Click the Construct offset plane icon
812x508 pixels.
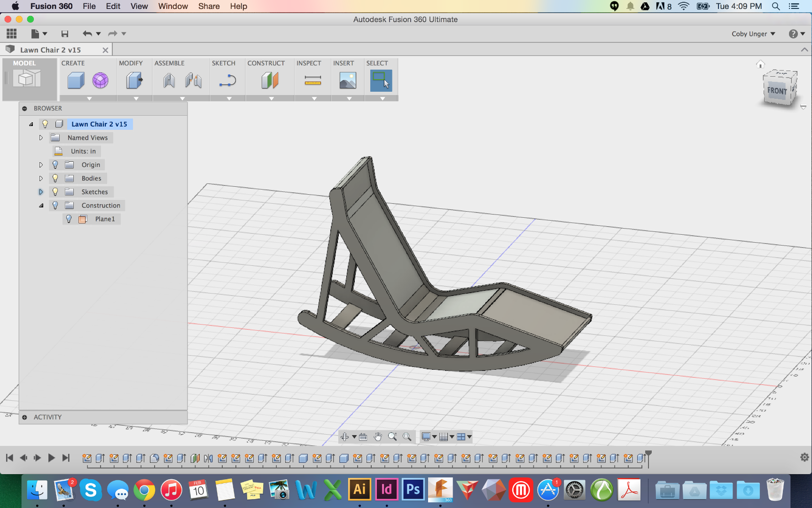pos(270,80)
